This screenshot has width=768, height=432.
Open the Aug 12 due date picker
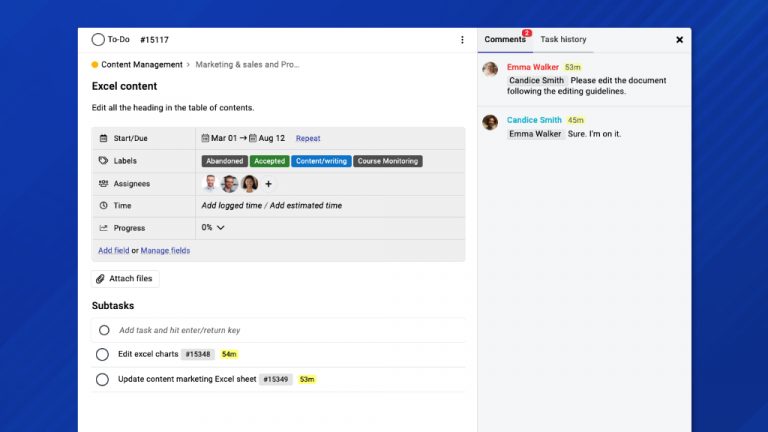[x=266, y=138]
